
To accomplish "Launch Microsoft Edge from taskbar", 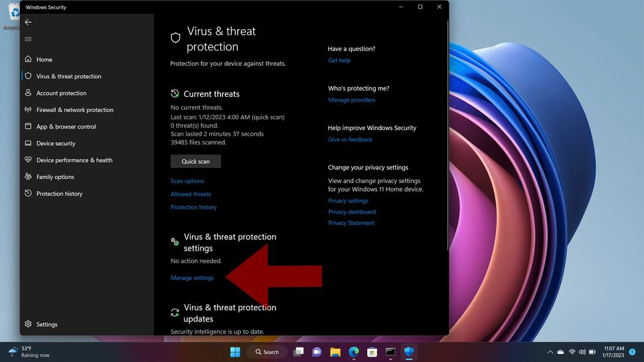I will point(354,352).
